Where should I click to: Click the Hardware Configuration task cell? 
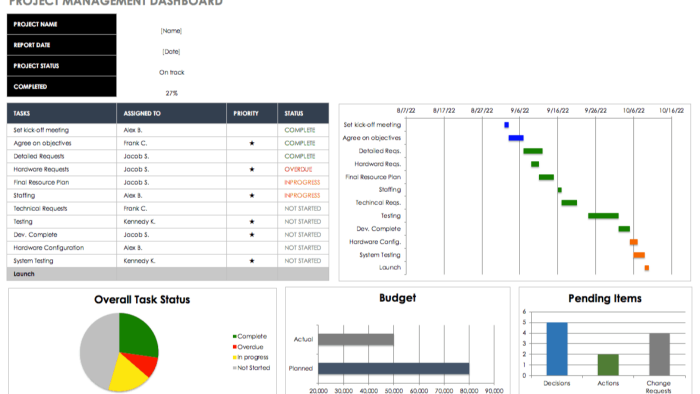point(62,248)
